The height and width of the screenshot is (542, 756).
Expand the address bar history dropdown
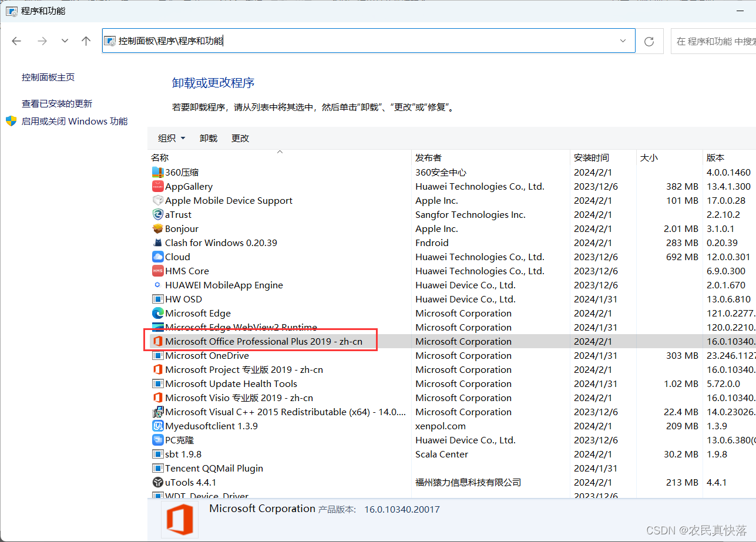point(623,41)
